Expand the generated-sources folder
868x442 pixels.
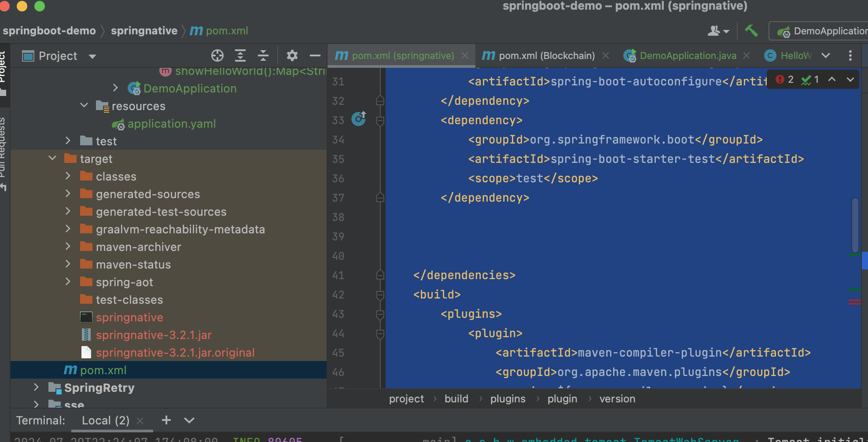(68, 194)
